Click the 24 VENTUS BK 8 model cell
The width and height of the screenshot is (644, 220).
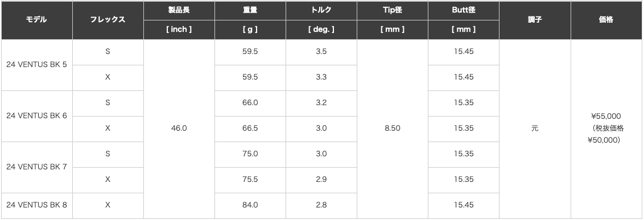point(36,205)
